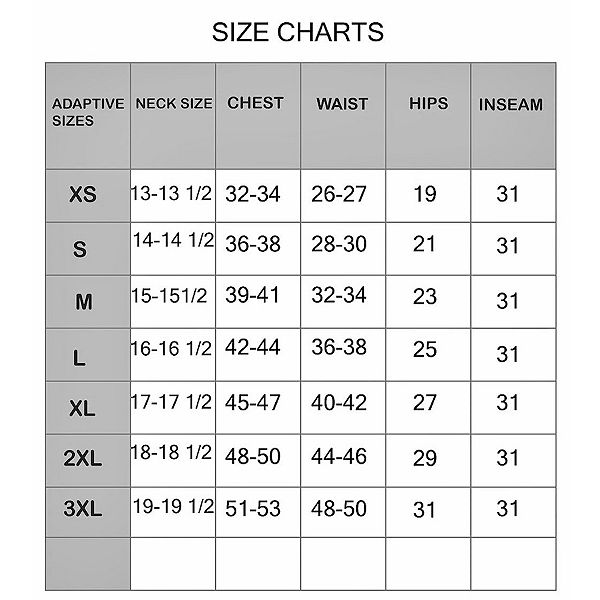The image size is (600, 600).
Task: Click the SIZE CHARTS title
Action: pyautogui.click(x=298, y=32)
